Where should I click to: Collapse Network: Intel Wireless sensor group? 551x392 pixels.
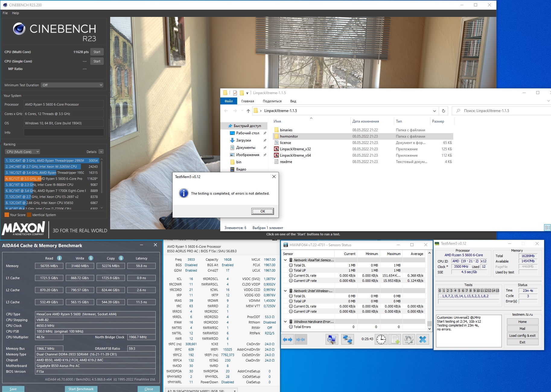click(285, 291)
